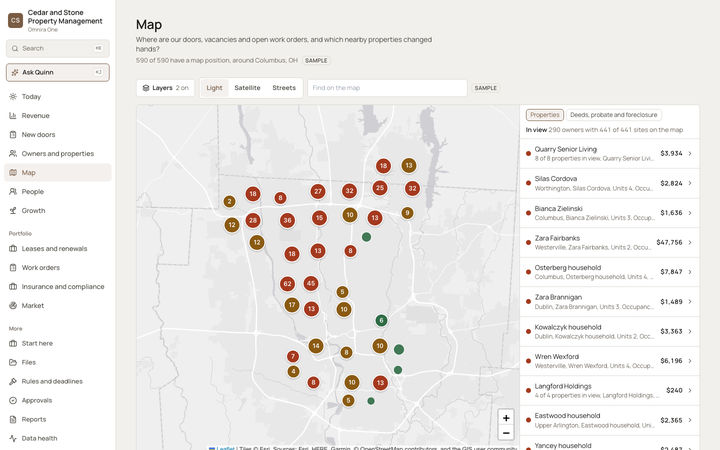Expand the Kowalczyk household row chevron

(x=690, y=331)
